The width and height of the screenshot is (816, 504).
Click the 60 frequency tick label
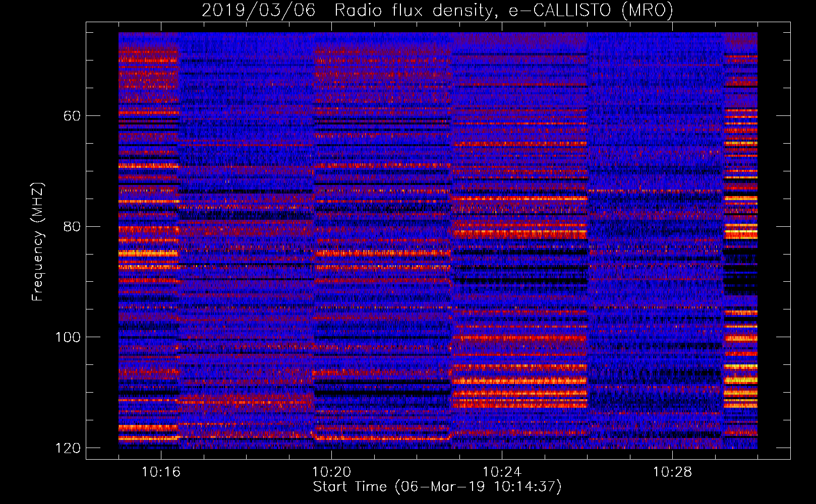point(72,116)
